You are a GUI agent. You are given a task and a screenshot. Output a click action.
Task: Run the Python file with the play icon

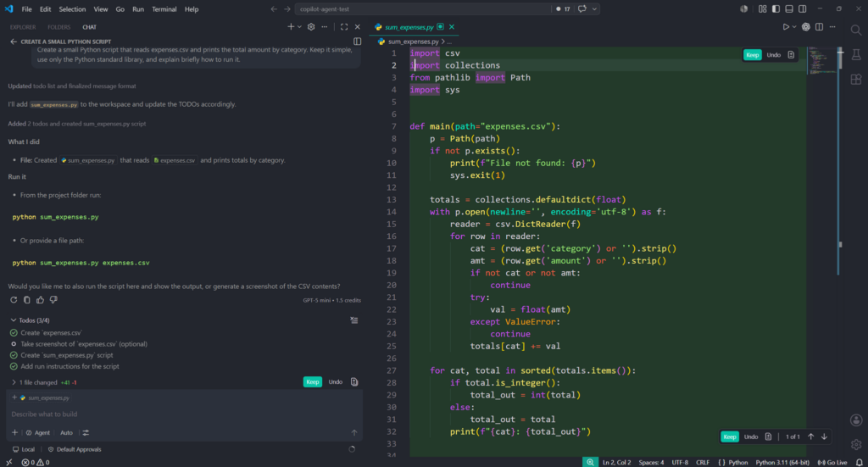click(x=786, y=26)
